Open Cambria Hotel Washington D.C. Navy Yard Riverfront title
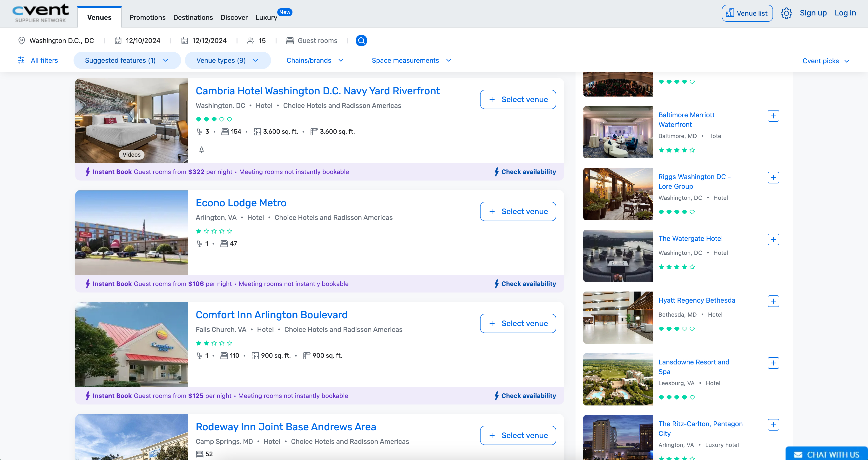 click(x=317, y=91)
